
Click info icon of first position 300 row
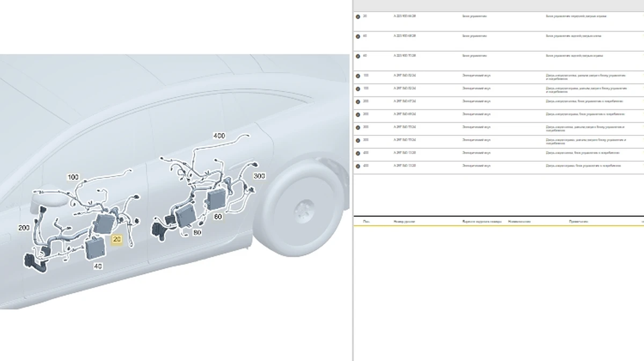pos(358,127)
